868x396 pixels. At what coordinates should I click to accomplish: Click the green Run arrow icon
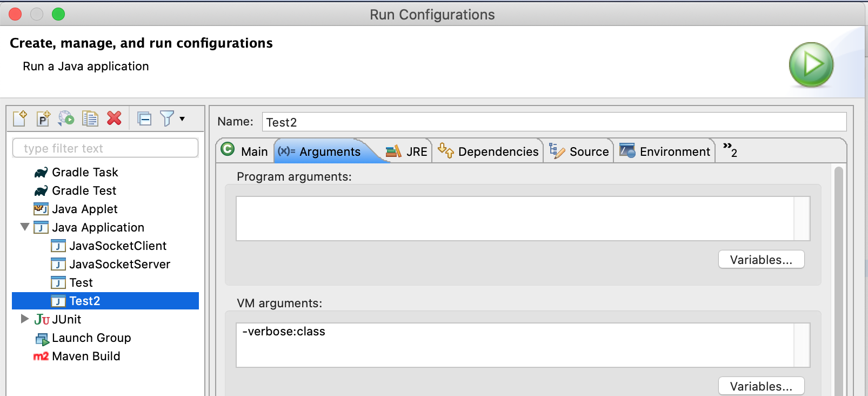point(811,65)
